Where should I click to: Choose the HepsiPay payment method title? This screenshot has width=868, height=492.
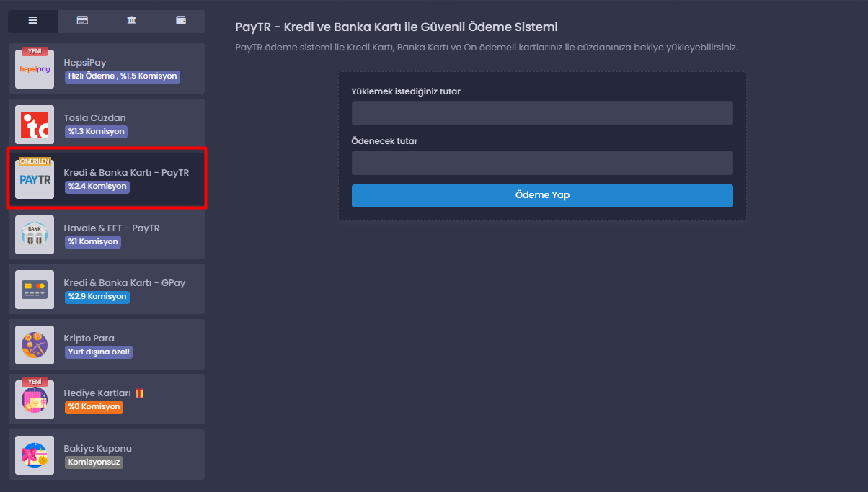click(x=85, y=63)
